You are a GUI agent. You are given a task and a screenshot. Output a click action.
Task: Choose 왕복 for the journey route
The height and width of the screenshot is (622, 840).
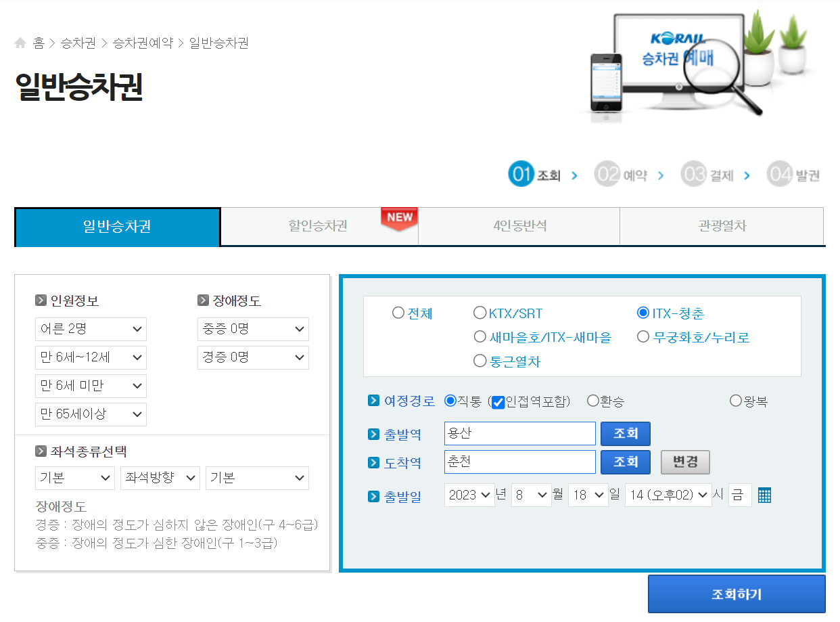(735, 401)
